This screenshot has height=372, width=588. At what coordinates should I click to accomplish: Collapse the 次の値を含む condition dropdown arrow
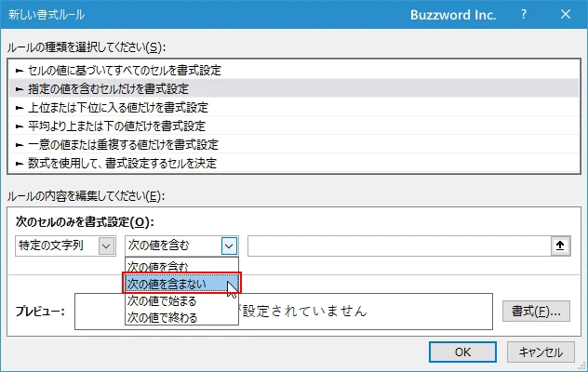click(229, 246)
